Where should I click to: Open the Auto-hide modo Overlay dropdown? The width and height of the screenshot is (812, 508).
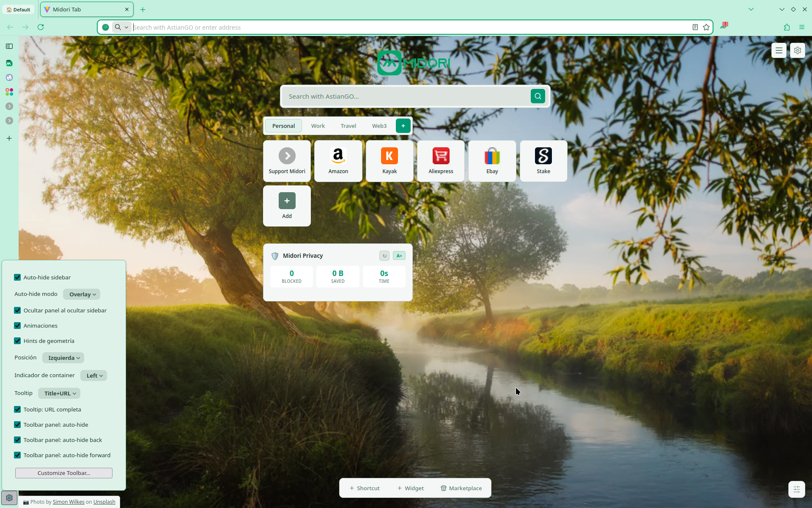point(82,294)
